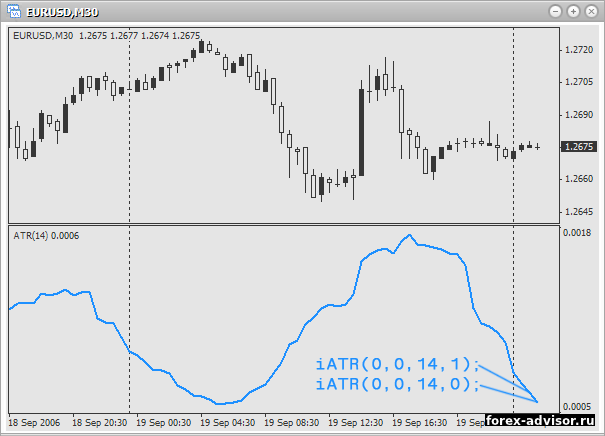Image resolution: width=605 pixels, height=436 pixels.
Task: Close the EURUSD,M30 chart window
Action: pyautogui.click(x=591, y=12)
